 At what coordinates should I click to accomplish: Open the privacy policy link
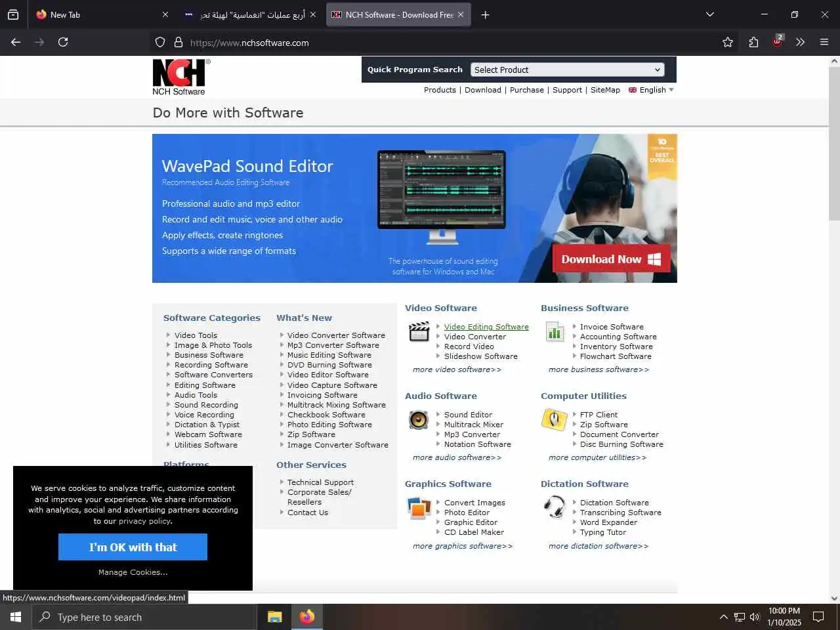pos(145,521)
